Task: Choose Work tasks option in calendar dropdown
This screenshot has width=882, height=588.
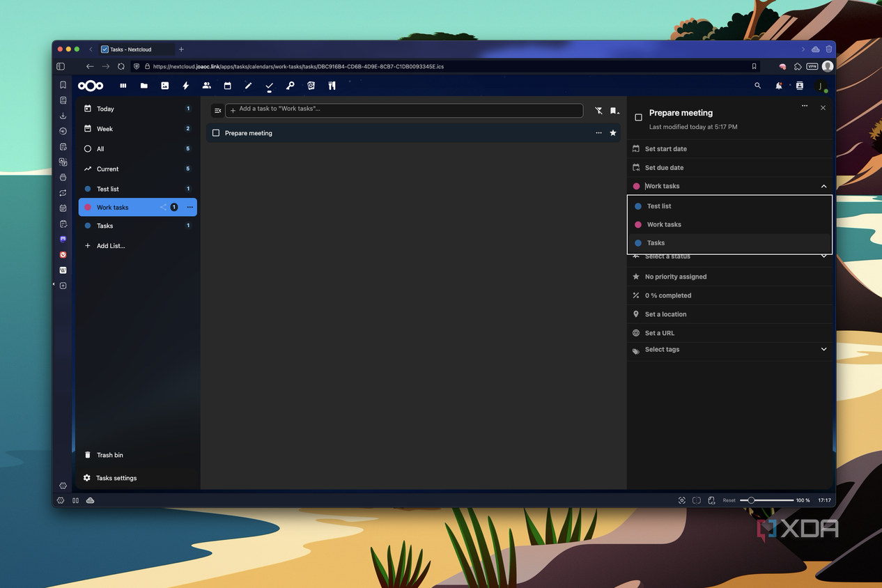Action: point(730,224)
